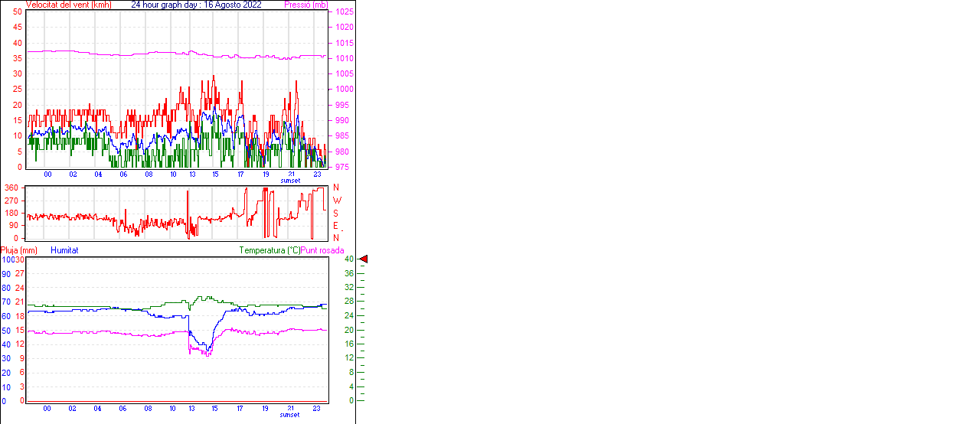980x424 pixels.
Task: Click the 40 value on the temperature scale
Action: 348,259
